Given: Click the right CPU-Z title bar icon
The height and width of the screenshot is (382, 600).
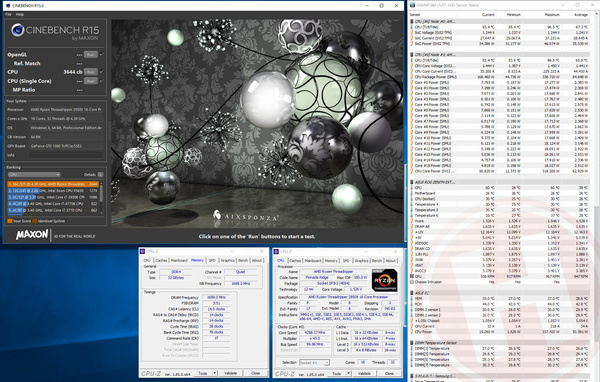Looking at the screenshot, I should (276, 251).
